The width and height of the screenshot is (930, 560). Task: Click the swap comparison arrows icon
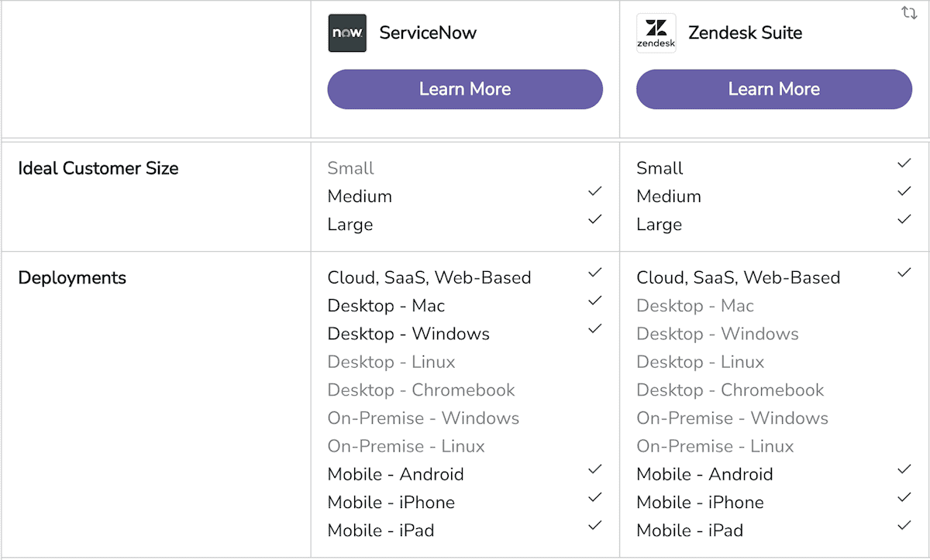click(908, 13)
